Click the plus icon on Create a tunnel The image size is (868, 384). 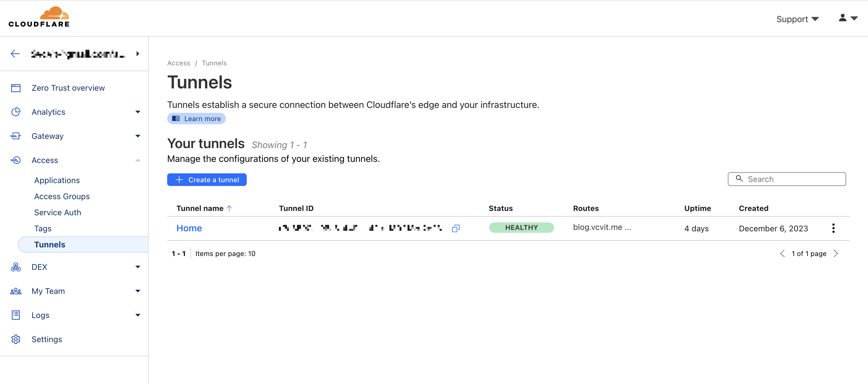(x=179, y=180)
